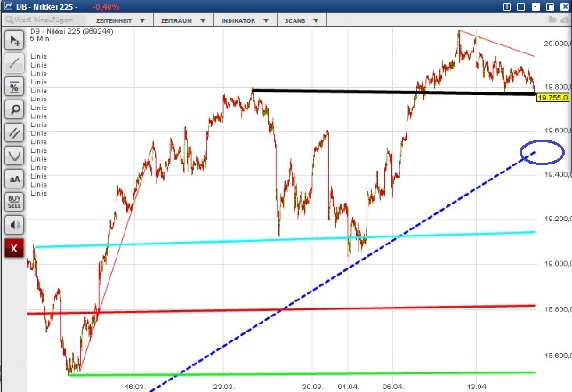
Task: Select the cyan horizontal line on chart
Action: tap(285, 240)
